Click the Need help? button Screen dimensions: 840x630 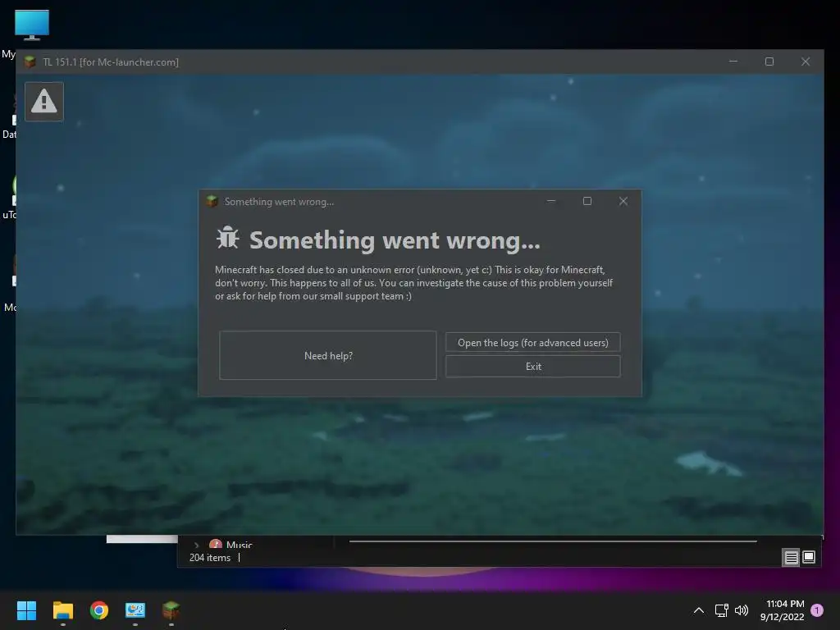[x=328, y=355]
